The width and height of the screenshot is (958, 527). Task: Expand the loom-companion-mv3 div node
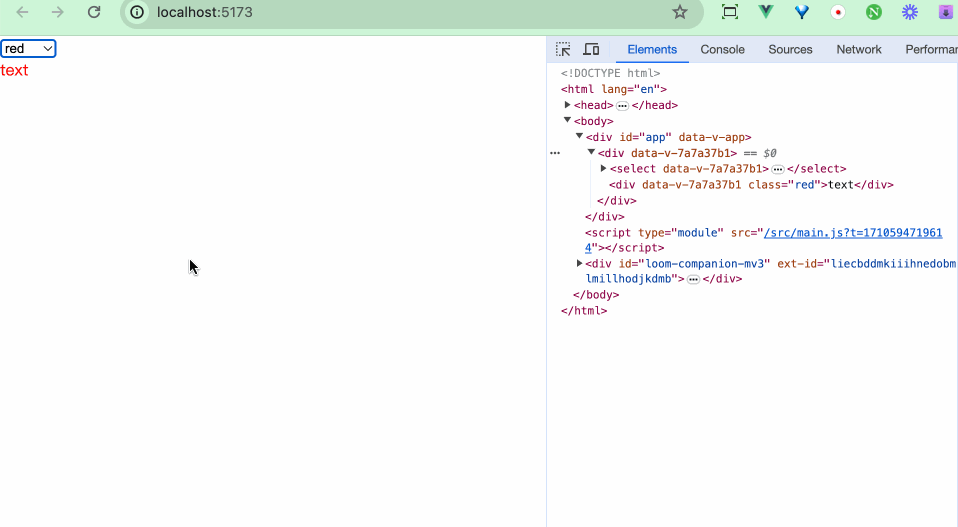[580, 263]
